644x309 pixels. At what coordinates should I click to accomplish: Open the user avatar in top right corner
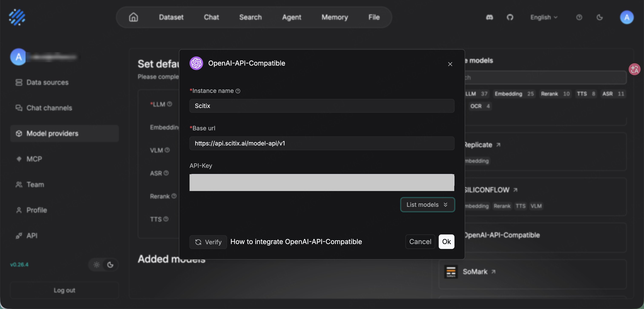627,17
